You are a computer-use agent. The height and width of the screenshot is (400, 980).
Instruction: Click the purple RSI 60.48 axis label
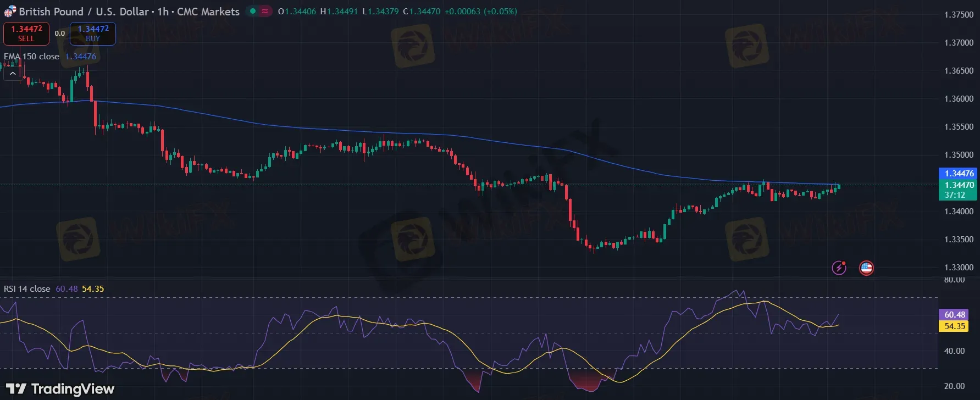(955, 315)
